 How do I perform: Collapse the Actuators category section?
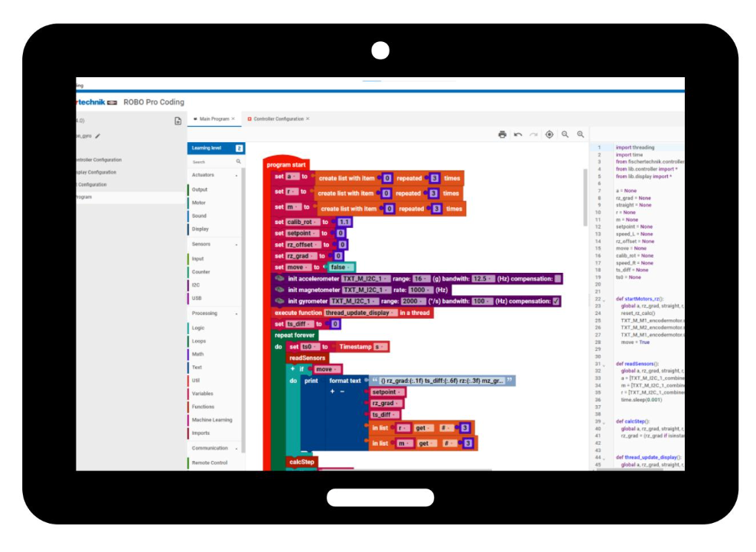pyautogui.click(x=236, y=175)
